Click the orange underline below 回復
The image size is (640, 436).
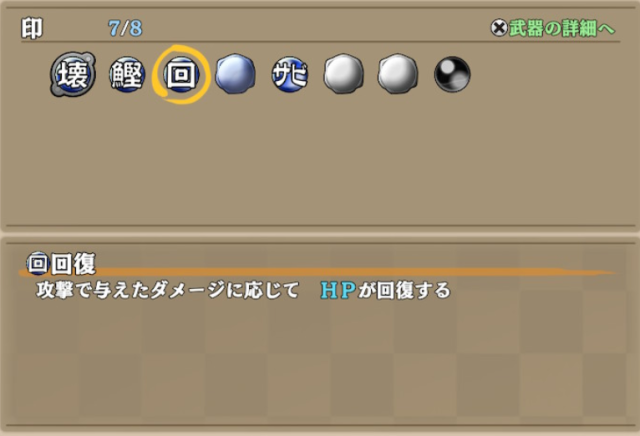point(318,272)
